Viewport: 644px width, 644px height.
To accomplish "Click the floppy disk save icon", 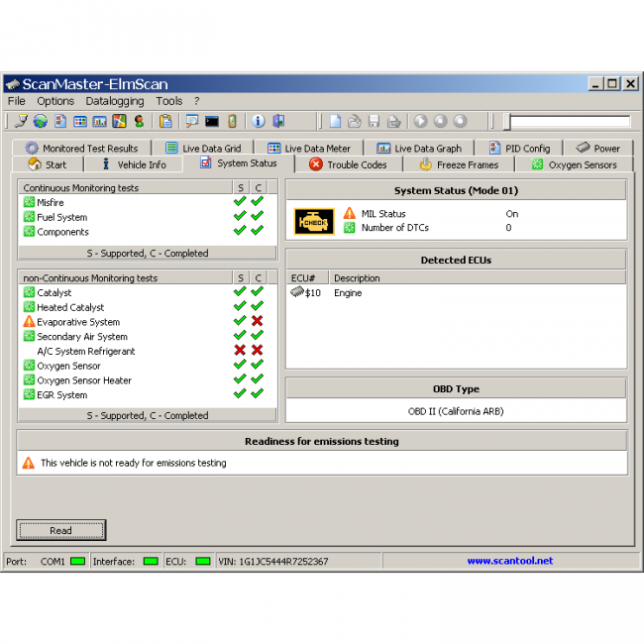I will click(374, 121).
